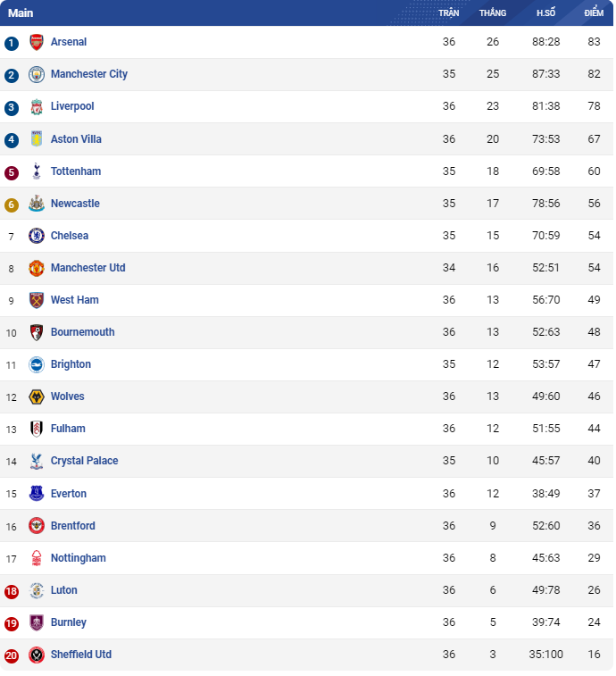The height and width of the screenshot is (676, 616).
Task: Sort by the THẮNG column header
Action: pyautogui.click(x=493, y=13)
